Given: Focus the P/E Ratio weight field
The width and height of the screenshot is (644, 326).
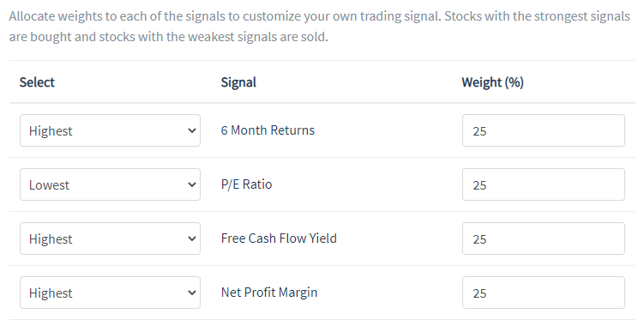Looking at the screenshot, I should 544,184.
